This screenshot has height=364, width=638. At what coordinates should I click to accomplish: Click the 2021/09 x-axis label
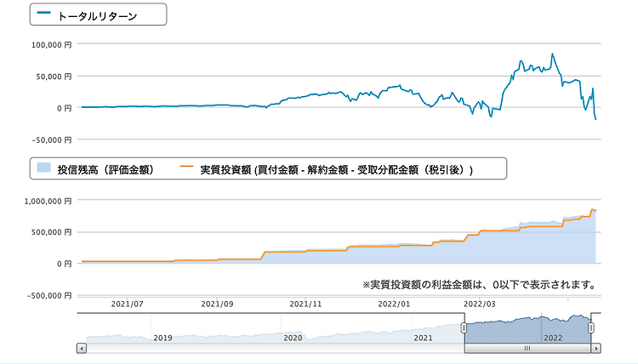[217, 304]
